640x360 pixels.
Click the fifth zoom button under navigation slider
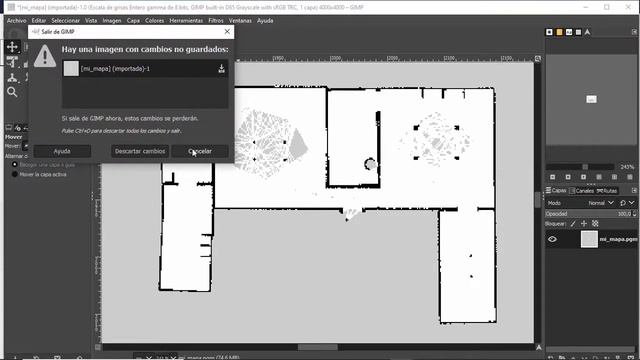point(614,177)
